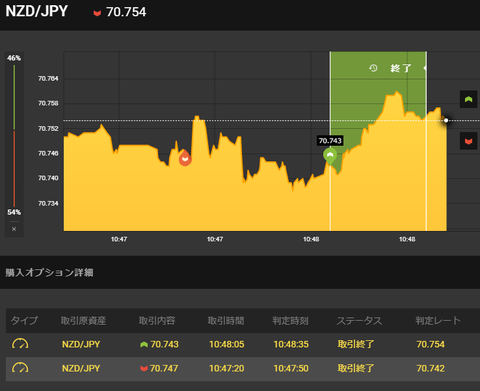
Task: Click the red down arrow beside 70.747 in table
Action: [144, 368]
